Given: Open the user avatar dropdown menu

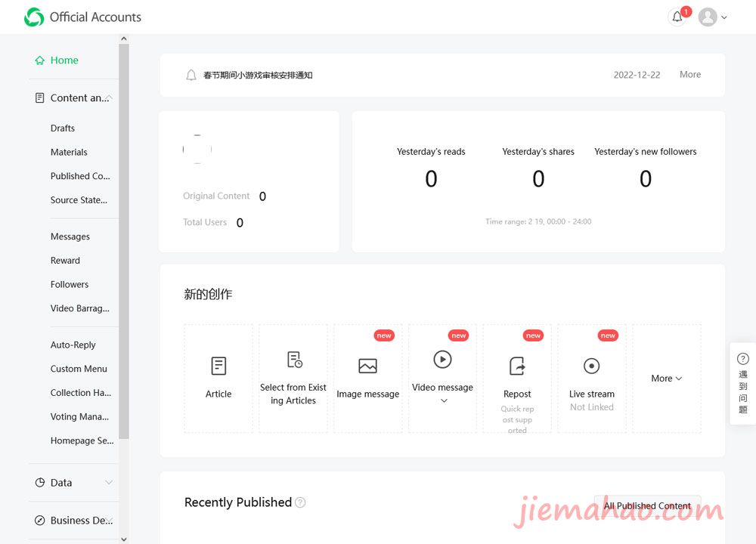Looking at the screenshot, I should point(713,17).
